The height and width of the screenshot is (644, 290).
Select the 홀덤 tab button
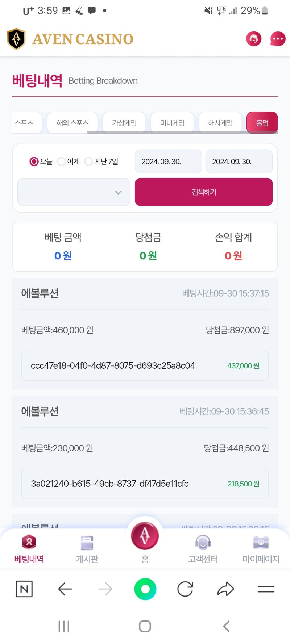[x=262, y=123]
